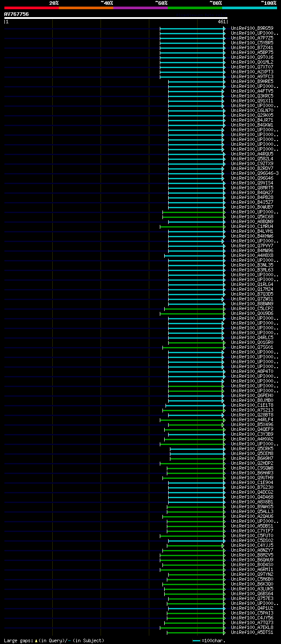Click UniRef100_A8NZY7 label
The image size is (281, 644).
[x=252, y=550]
